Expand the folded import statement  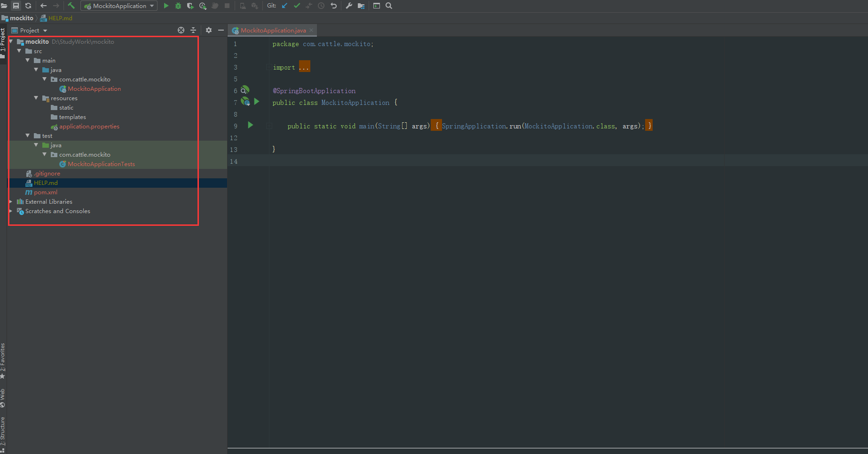click(304, 67)
